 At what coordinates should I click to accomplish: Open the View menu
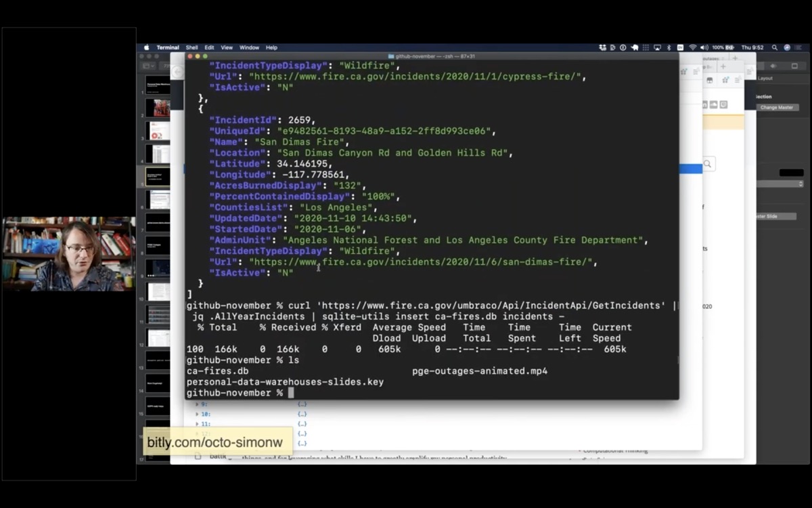pos(227,47)
